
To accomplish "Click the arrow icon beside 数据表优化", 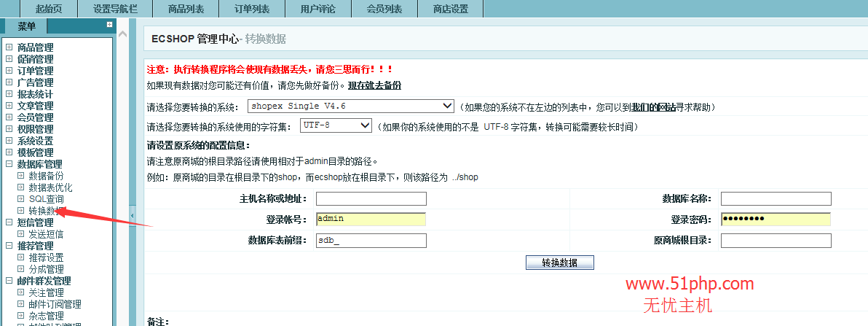I will pyautogui.click(x=21, y=187).
